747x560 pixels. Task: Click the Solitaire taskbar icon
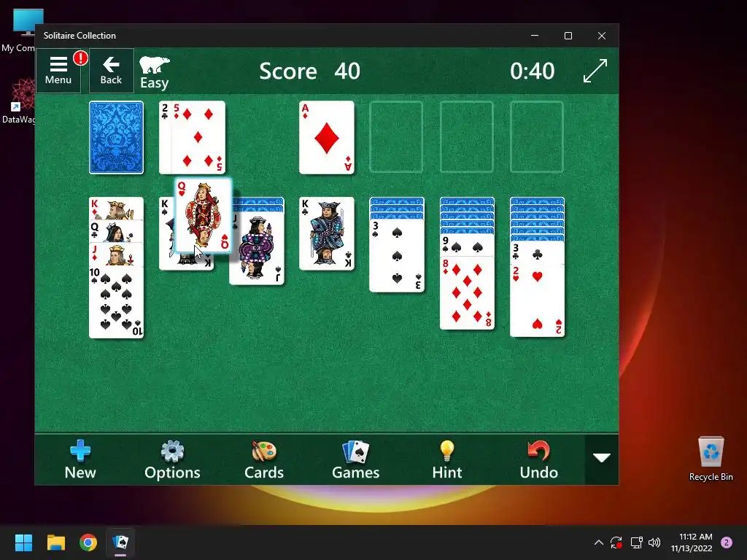click(120, 542)
